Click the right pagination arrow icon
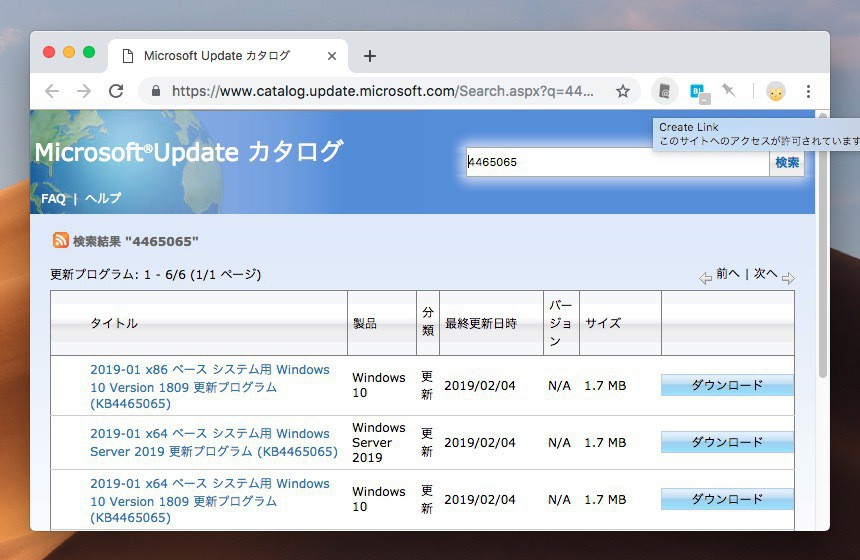This screenshot has width=860, height=560. click(x=788, y=279)
